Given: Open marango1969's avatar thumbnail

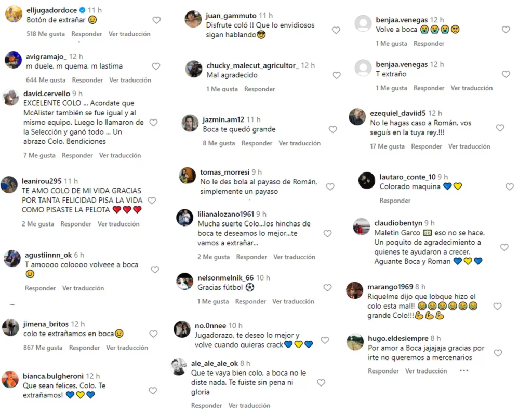Looking at the screenshot, I should pyautogui.click(x=354, y=290).
